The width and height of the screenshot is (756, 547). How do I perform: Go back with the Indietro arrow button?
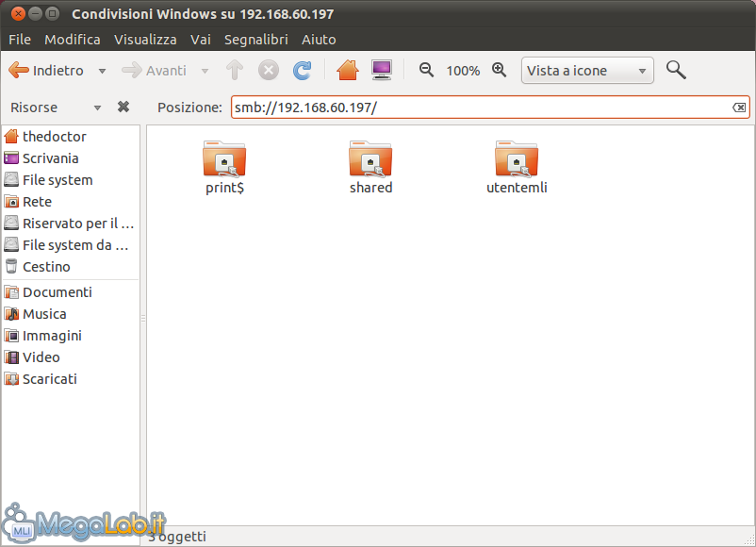(46, 71)
